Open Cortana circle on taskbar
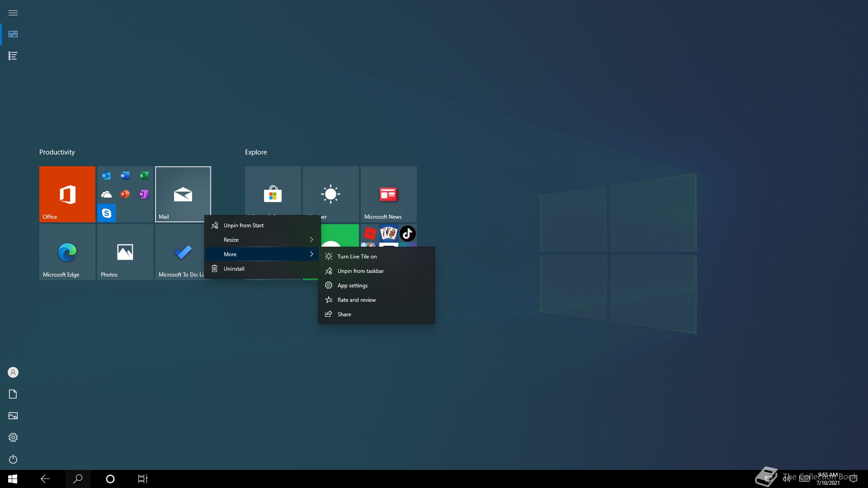 pyautogui.click(x=110, y=479)
